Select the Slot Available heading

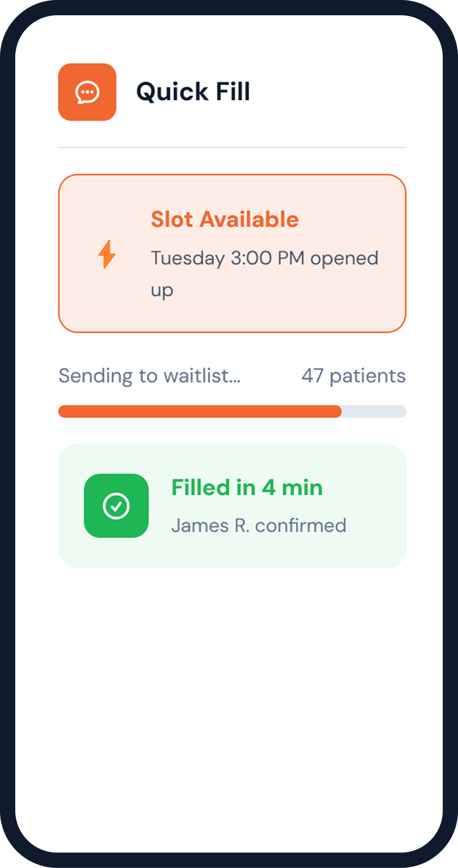(x=224, y=220)
